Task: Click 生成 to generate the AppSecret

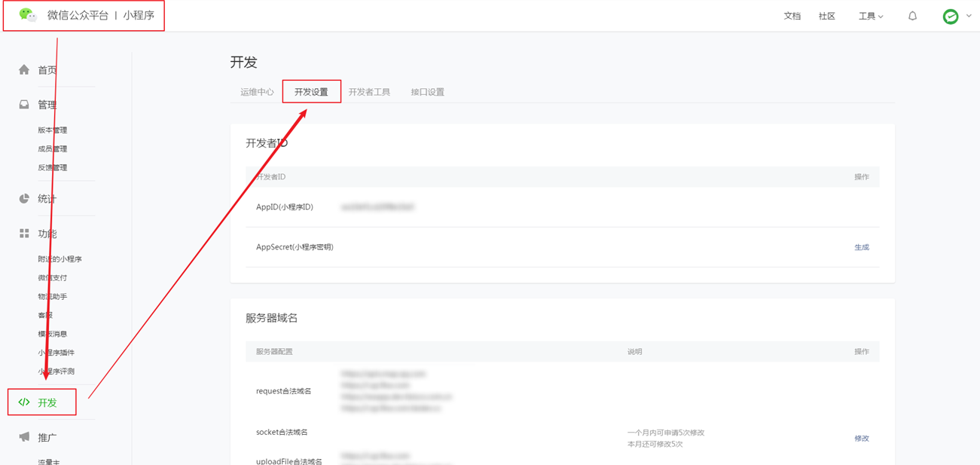Action: pyautogui.click(x=862, y=247)
